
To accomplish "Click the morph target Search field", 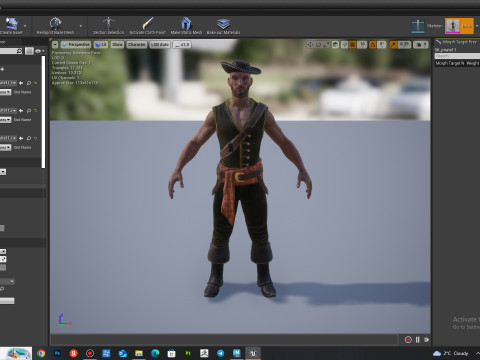I will click(457, 56).
